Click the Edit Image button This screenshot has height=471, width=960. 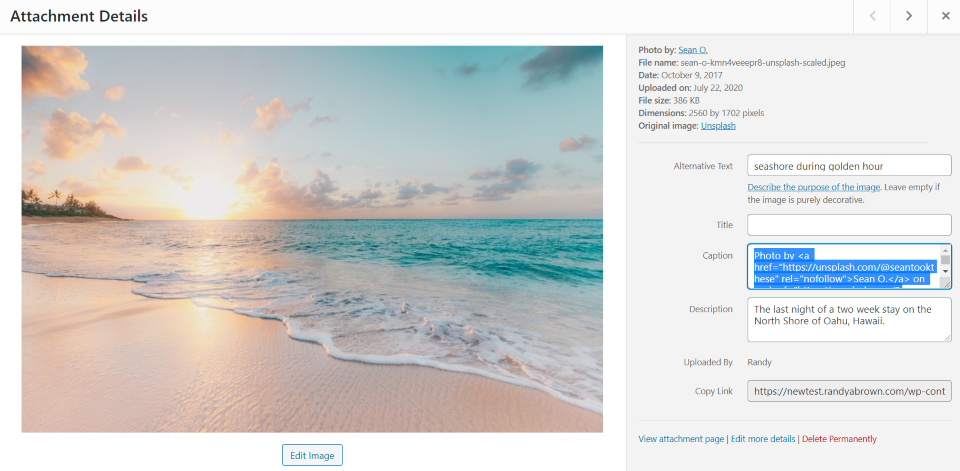pos(312,455)
